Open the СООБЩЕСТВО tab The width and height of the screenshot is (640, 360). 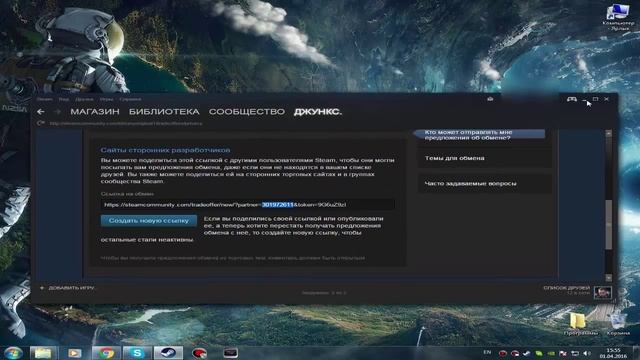[247, 111]
